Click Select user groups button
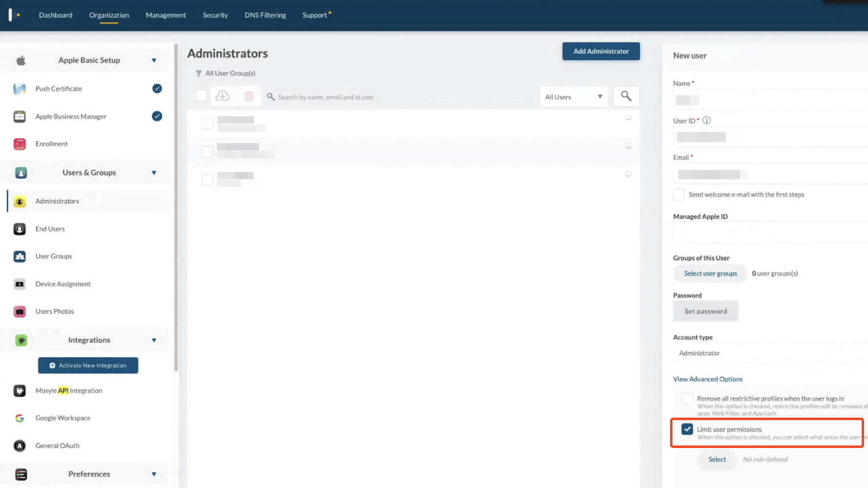 coord(710,274)
